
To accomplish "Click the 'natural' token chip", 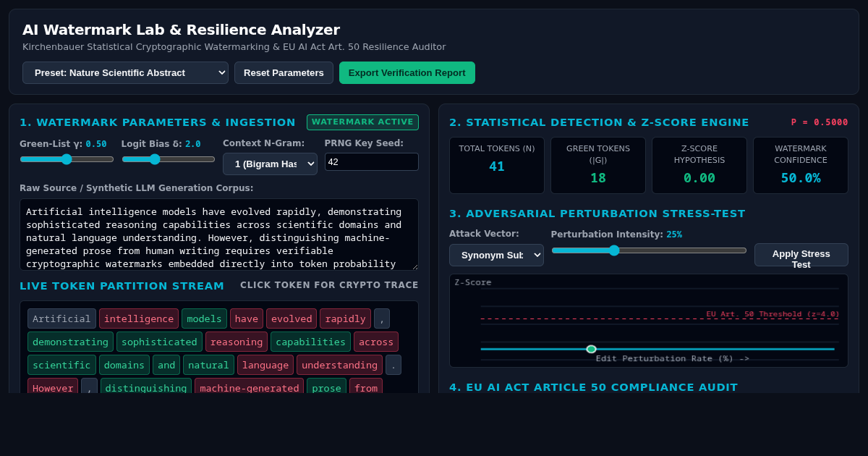I will [208, 365].
